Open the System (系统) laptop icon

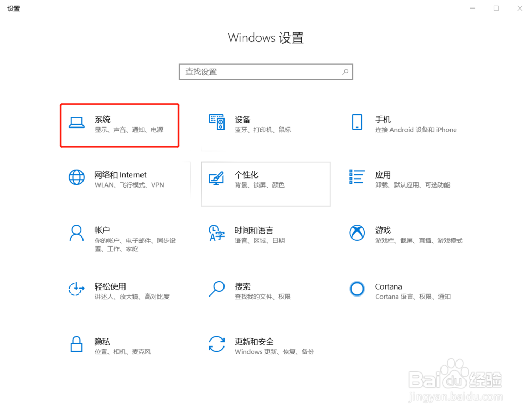(x=77, y=123)
